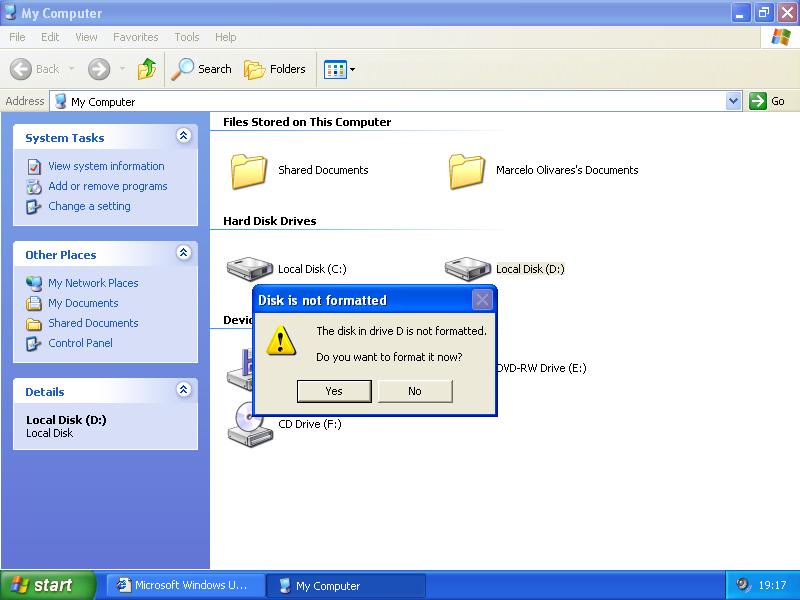Click Change a setting link
This screenshot has width=800, height=600.
coord(89,206)
